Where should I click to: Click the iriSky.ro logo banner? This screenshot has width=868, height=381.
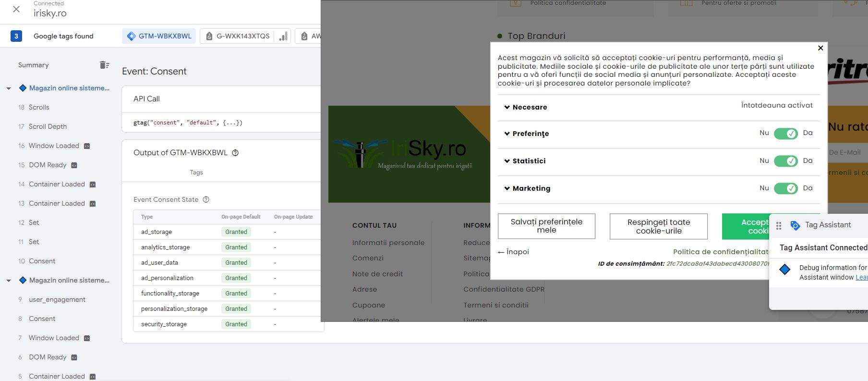[x=410, y=154]
